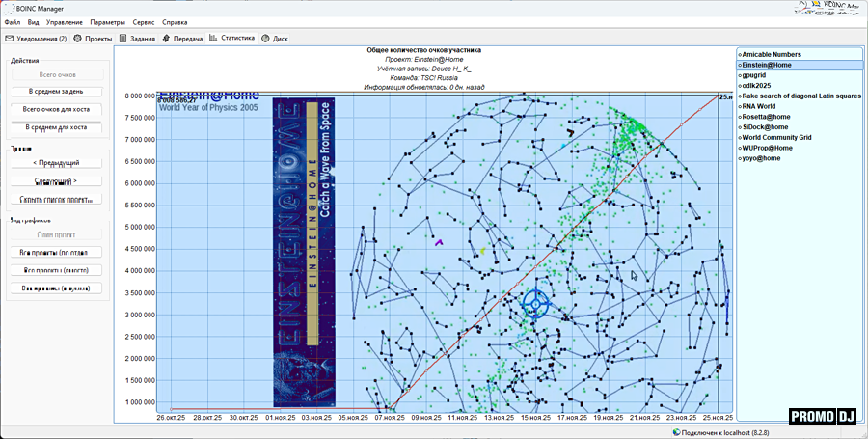Click the Диск pie tab icon
This screenshot has height=439, width=868.
click(x=265, y=39)
